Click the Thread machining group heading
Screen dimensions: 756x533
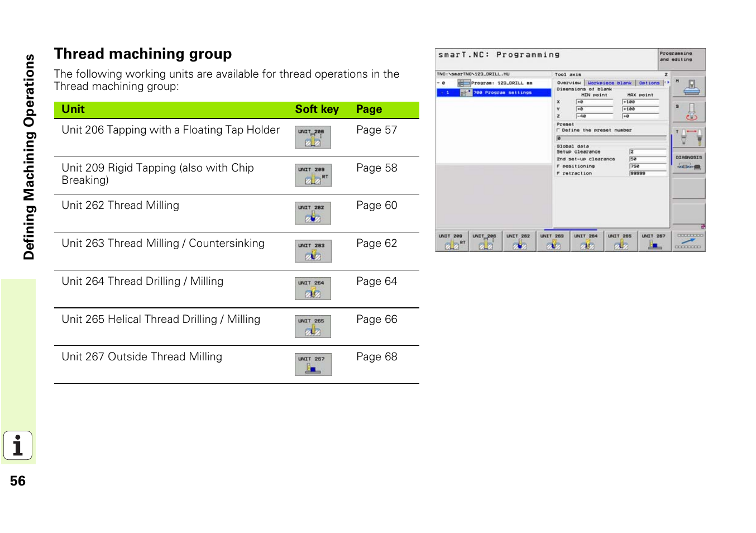(143, 54)
